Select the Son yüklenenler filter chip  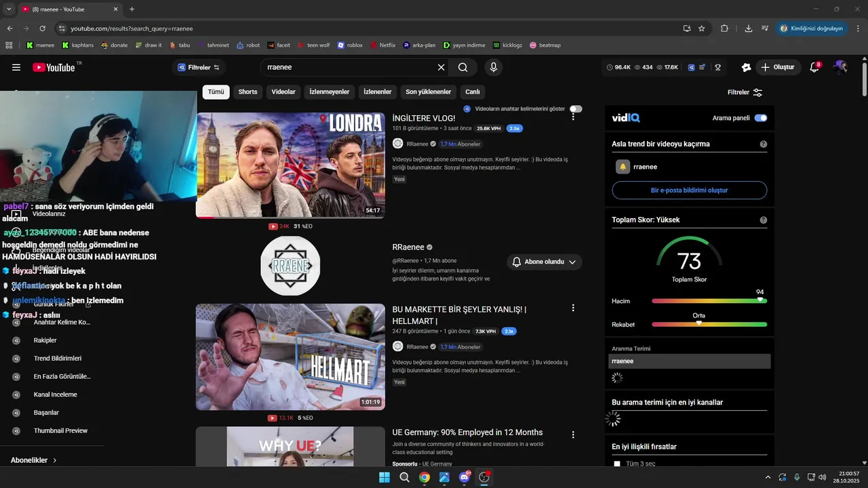[x=429, y=92]
